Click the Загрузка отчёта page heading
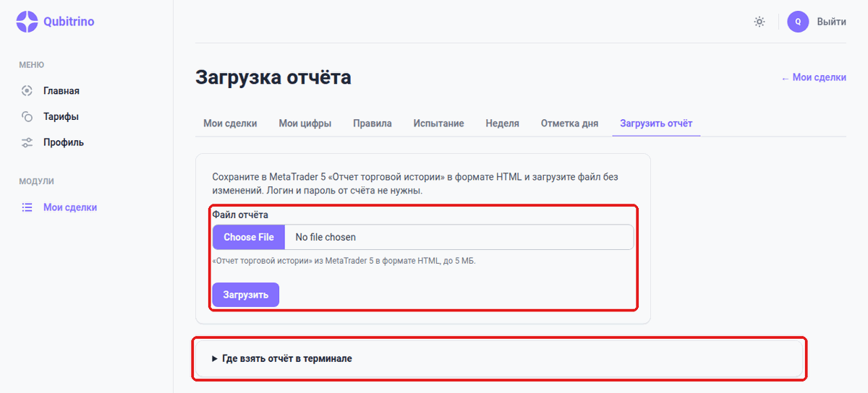Screen dimensions: 868x393 click(x=273, y=77)
